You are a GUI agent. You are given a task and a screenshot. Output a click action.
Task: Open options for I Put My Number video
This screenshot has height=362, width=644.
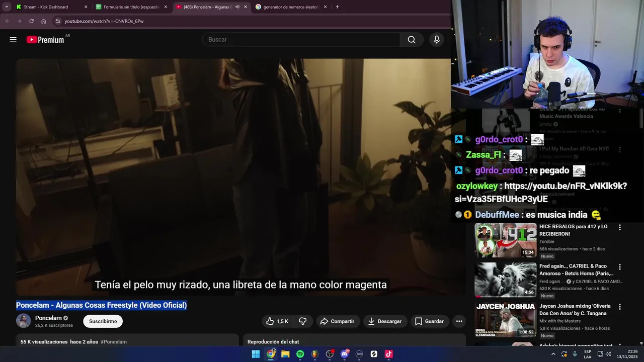pyautogui.click(x=620, y=149)
